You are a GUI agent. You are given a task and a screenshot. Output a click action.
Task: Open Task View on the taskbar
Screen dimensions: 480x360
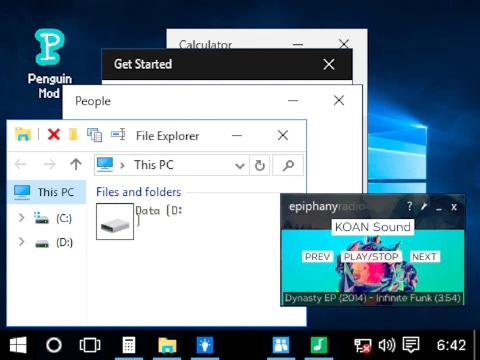(x=90, y=345)
